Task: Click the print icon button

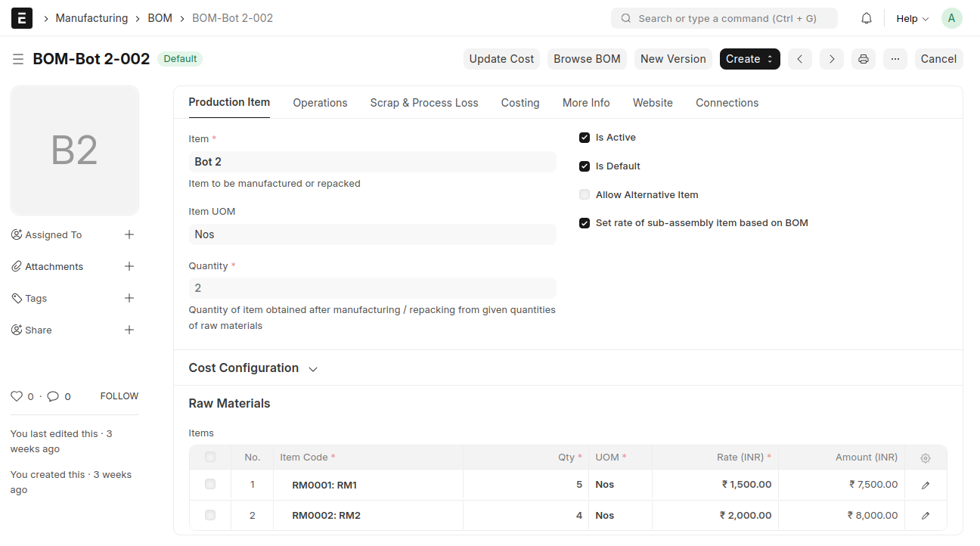Action: (x=863, y=59)
